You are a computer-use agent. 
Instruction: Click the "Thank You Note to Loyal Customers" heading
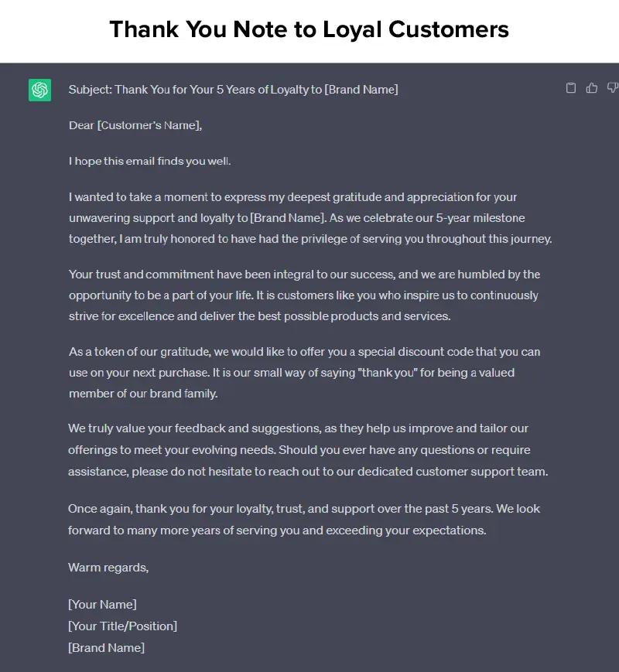[x=309, y=29]
